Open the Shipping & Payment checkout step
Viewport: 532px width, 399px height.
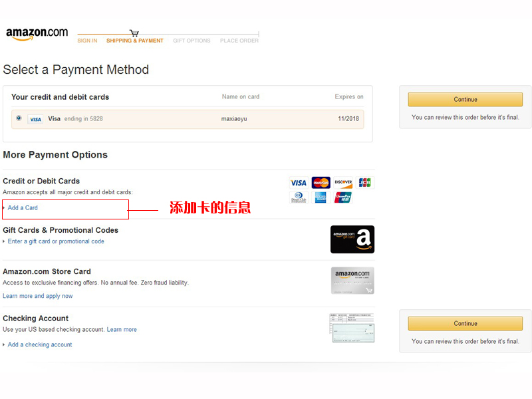[x=135, y=41]
